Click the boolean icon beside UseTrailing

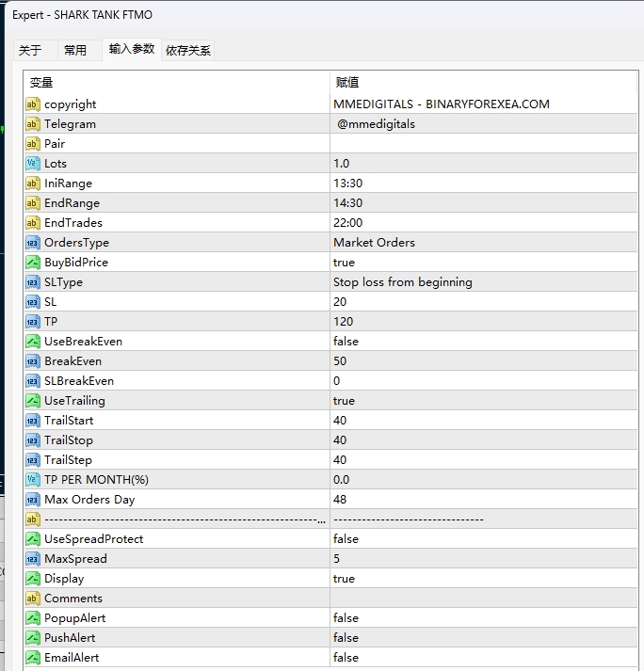[x=33, y=401]
